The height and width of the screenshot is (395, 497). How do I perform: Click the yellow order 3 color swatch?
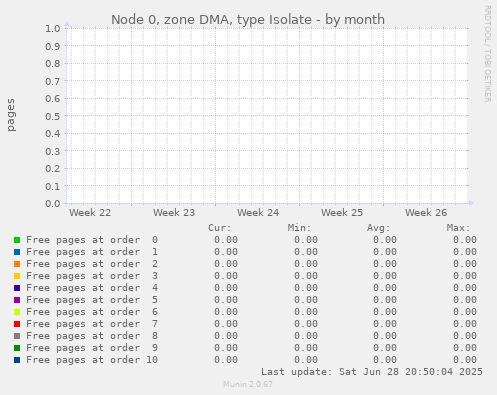coord(17,276)
